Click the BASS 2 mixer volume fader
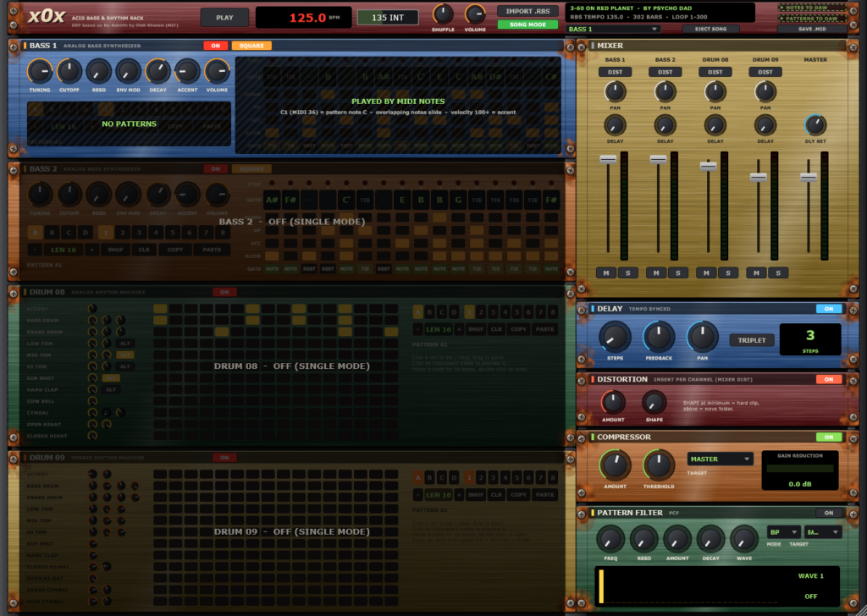Screen dimensions: 867x616 point(658,159)
